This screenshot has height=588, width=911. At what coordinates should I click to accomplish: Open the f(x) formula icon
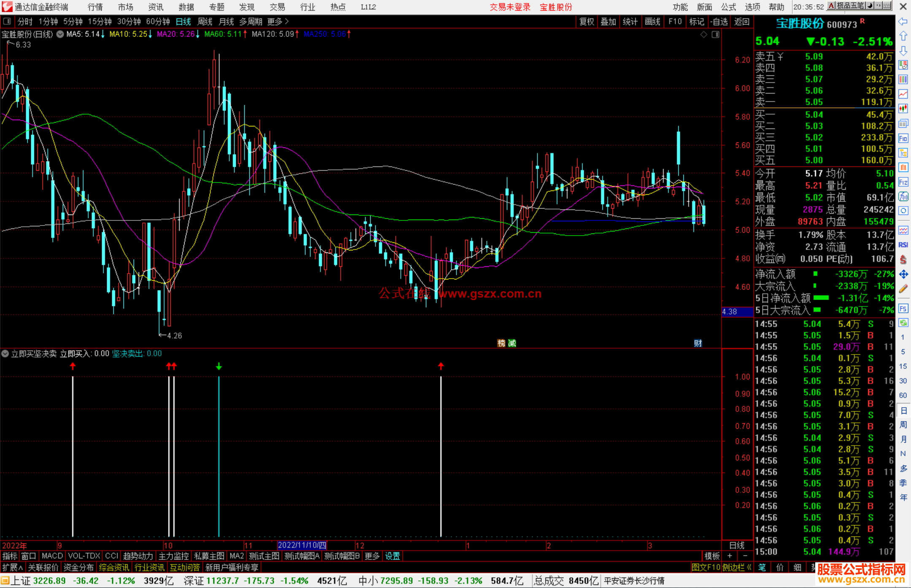[903, 196]
